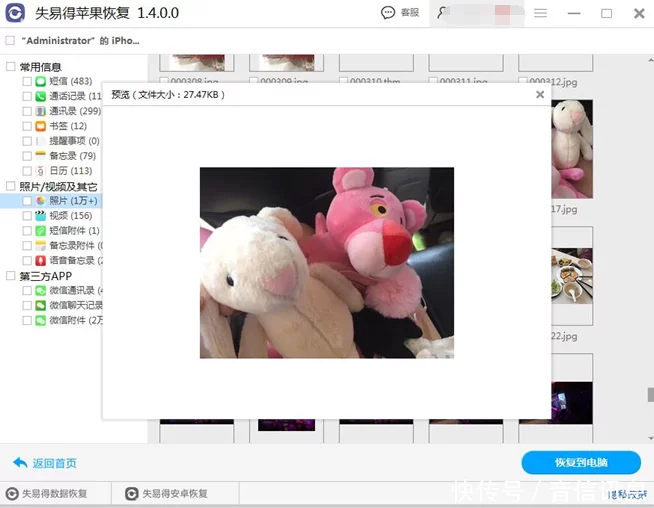
Task: Click the previewed pink panther plush image
Action: point(327,263)
